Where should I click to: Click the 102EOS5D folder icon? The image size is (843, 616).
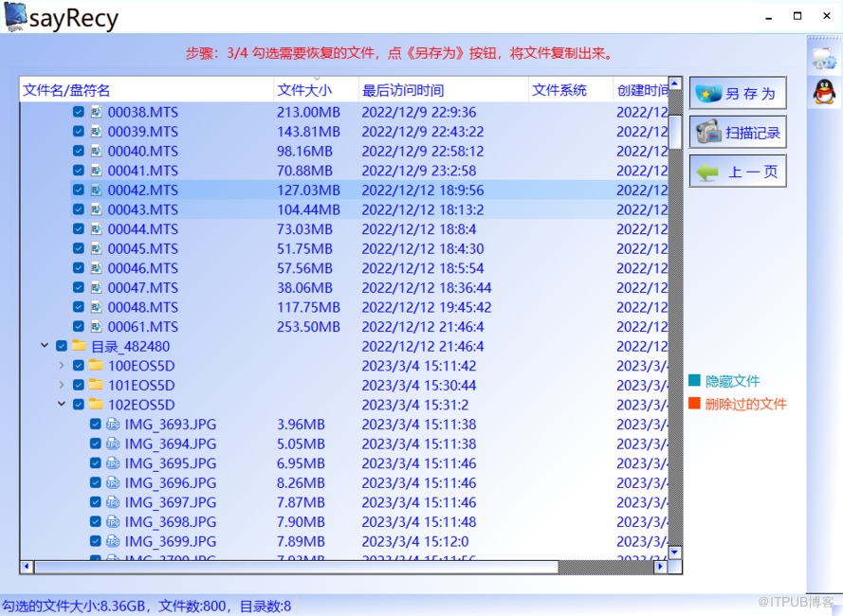click(x=96, y=404)
